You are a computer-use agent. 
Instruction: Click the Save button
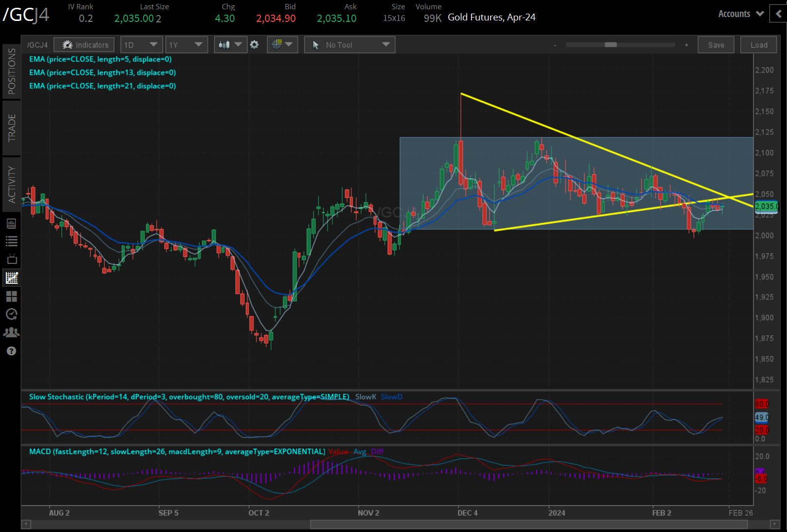715,44
